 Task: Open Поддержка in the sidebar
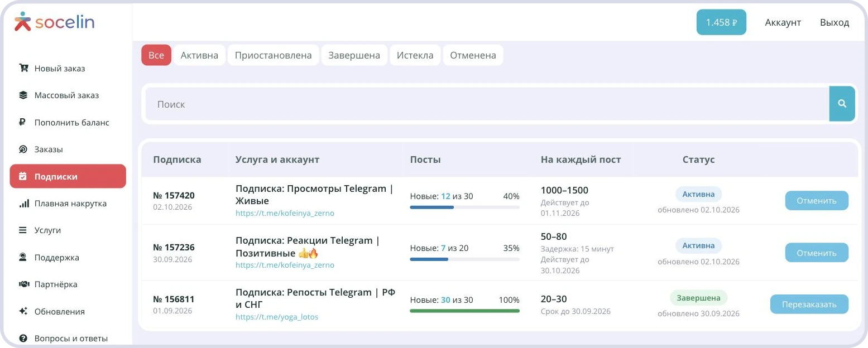pyautogui.click(x=68, y=258)
